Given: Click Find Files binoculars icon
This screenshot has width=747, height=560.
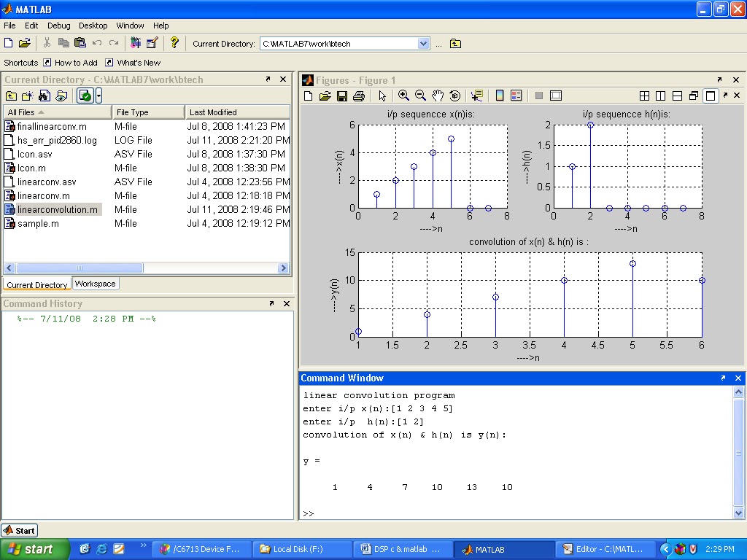Looking at the screenshot, I should click(44, 96).
